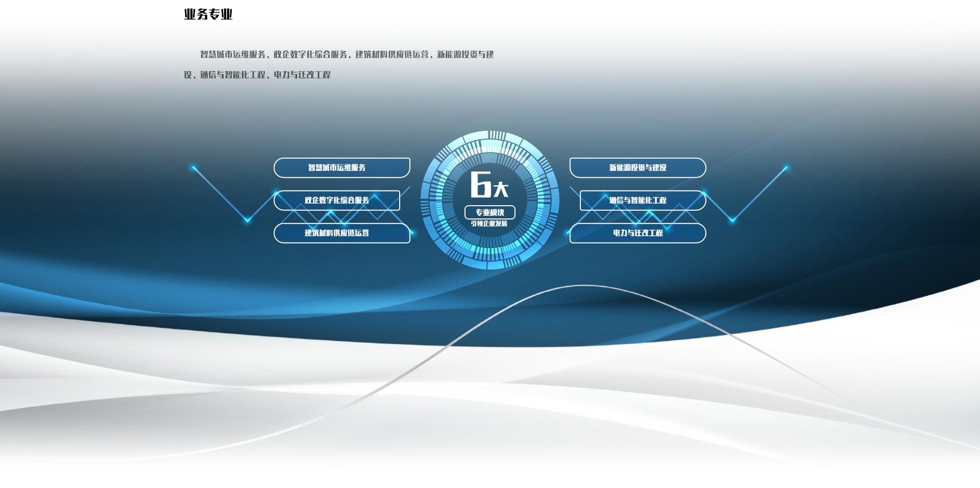Click the 智慧城市运维服务 pill button
Image resolution: width=980 pixels, height=488 pixels.
pyautogui.click(x=341, y=167)
